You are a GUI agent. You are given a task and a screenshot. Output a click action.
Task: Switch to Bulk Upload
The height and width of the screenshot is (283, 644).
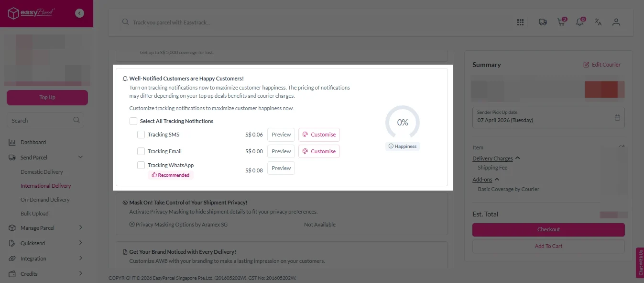pyautogui.click(x=34, y=213)
